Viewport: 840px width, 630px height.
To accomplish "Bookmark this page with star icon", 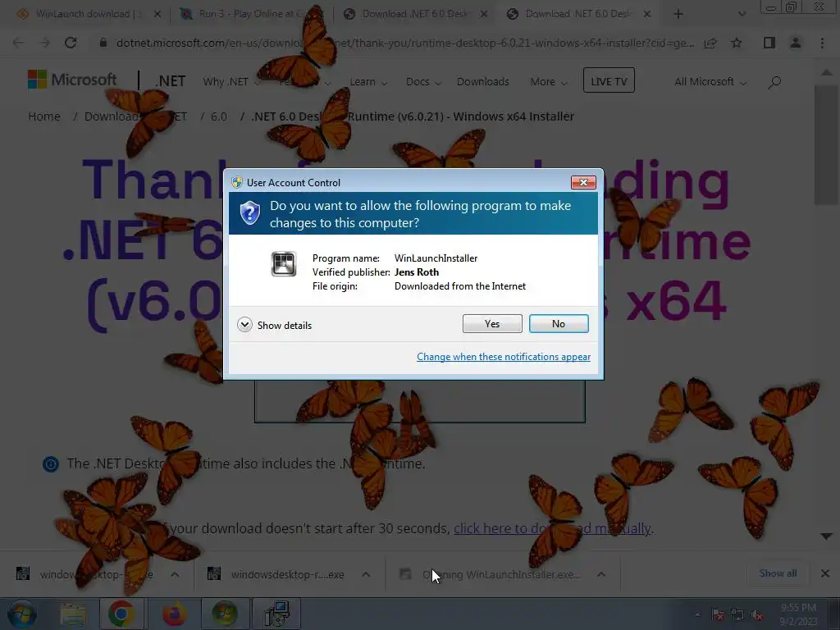I will (737, 43).
